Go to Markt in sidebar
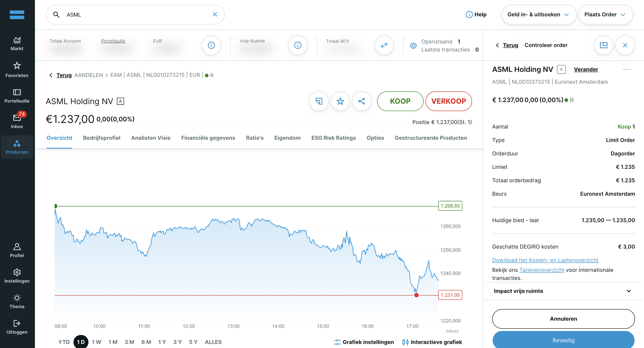This screenshot has width=644, height=348. [x=17, y=44]
